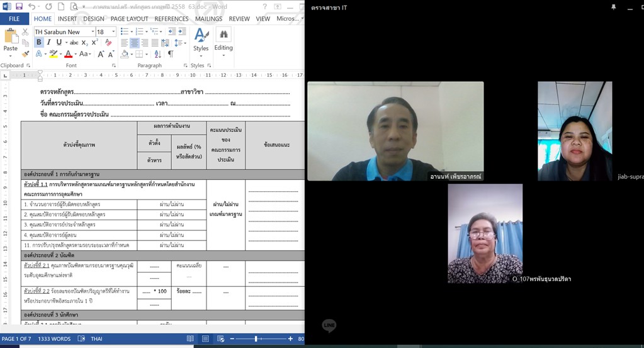644x348 pixels.
Task: Switch to the PAGE LAYOUT tab
Action: click(130, 19)
